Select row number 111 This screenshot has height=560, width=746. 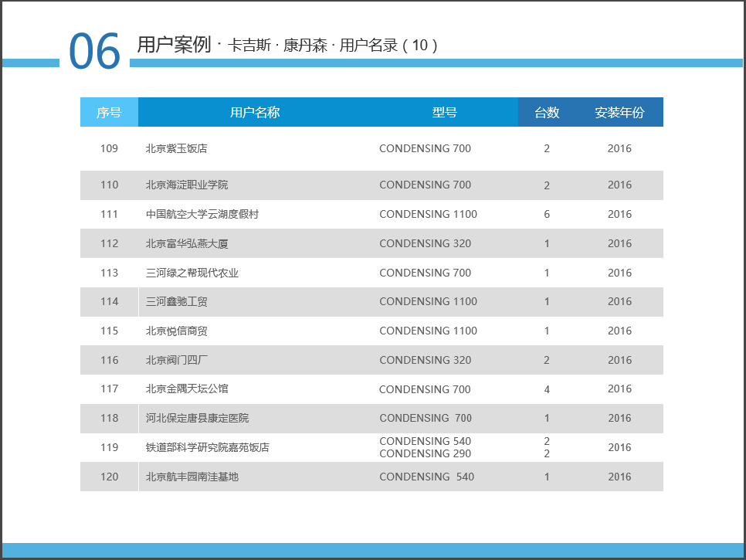pyautogui.click(x=109, y=214)
